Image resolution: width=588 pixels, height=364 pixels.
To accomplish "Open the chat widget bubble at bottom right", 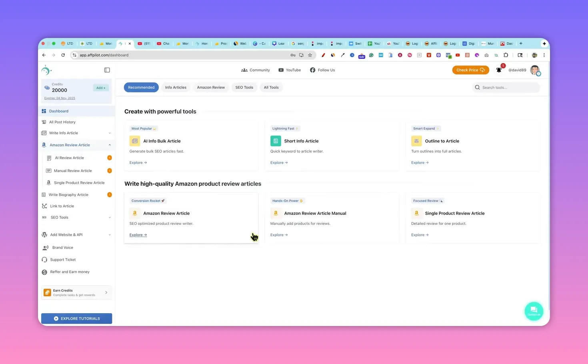I will point(534,311).
